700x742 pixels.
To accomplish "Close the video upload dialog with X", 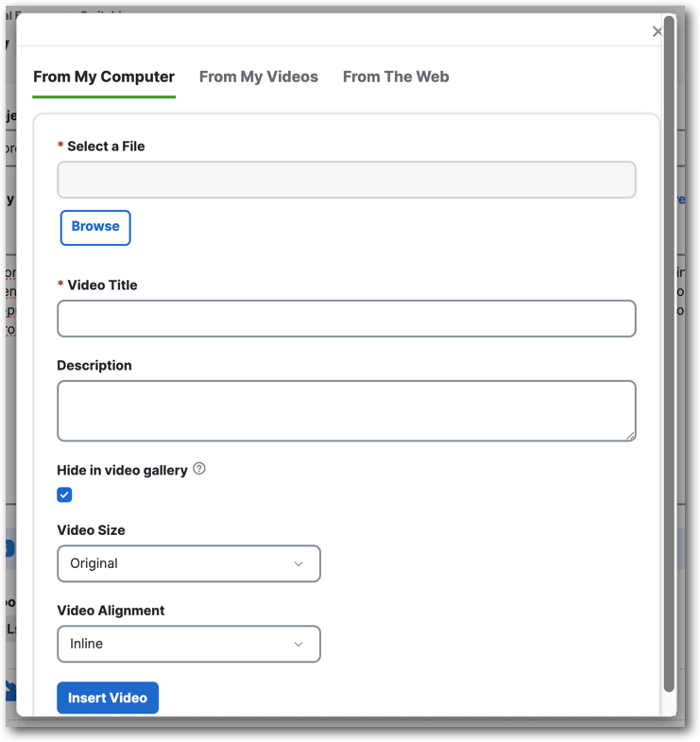I will coord(657,32).
